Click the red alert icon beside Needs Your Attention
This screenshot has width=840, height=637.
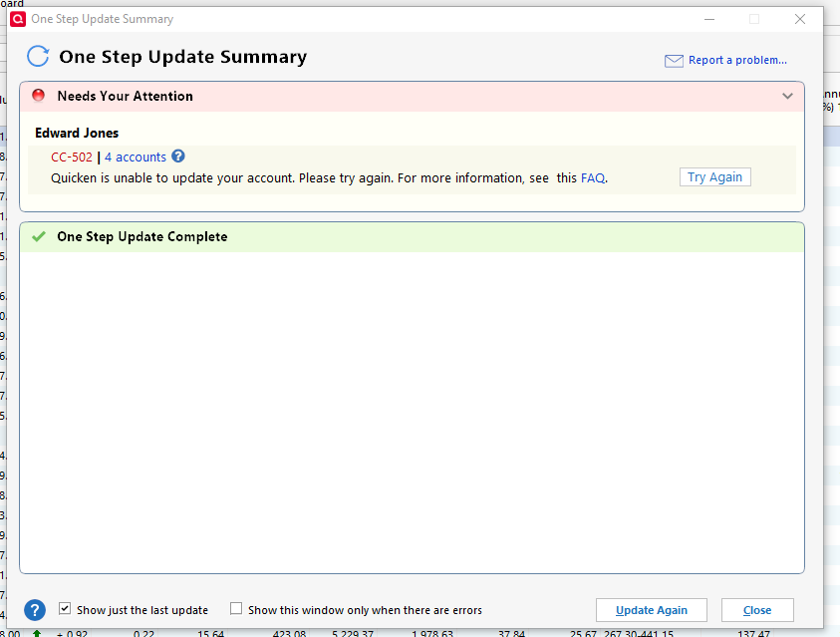tap(38, 96)
